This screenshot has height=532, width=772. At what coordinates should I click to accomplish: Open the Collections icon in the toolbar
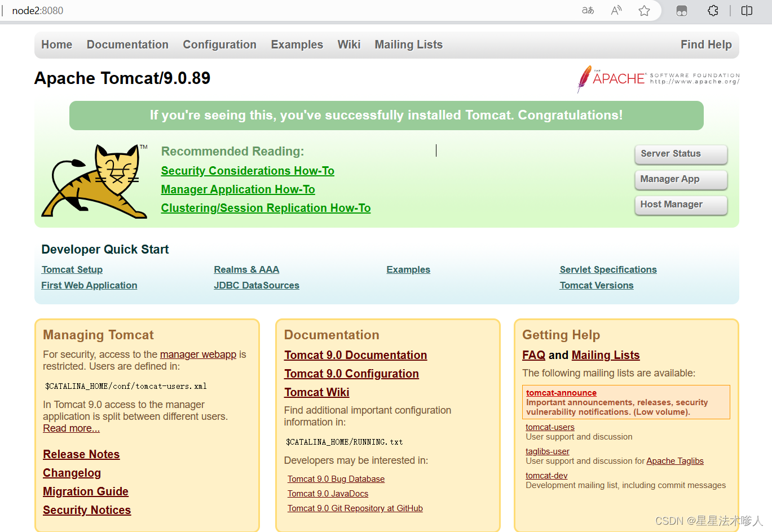point(682,10)
